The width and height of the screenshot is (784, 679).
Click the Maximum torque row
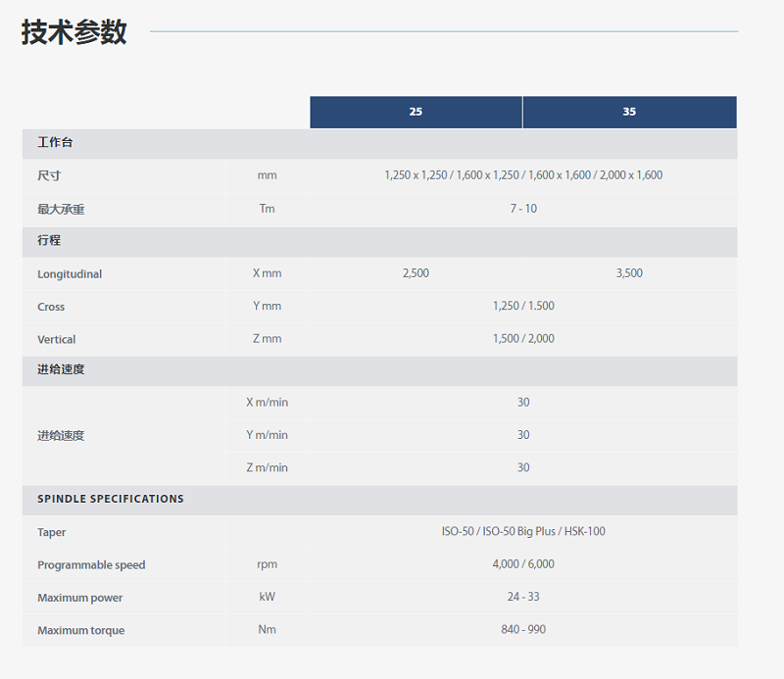pyautogui.click(x=78, y=630)
